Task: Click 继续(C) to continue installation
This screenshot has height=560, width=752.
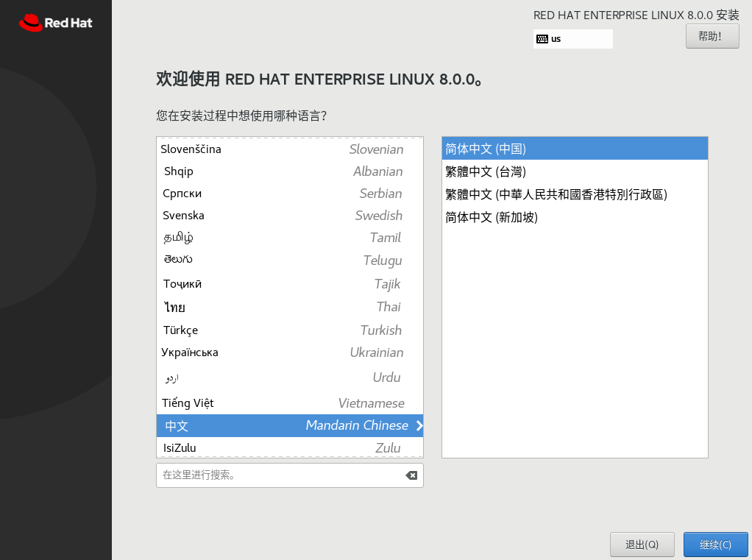Action: click(714, 544)
